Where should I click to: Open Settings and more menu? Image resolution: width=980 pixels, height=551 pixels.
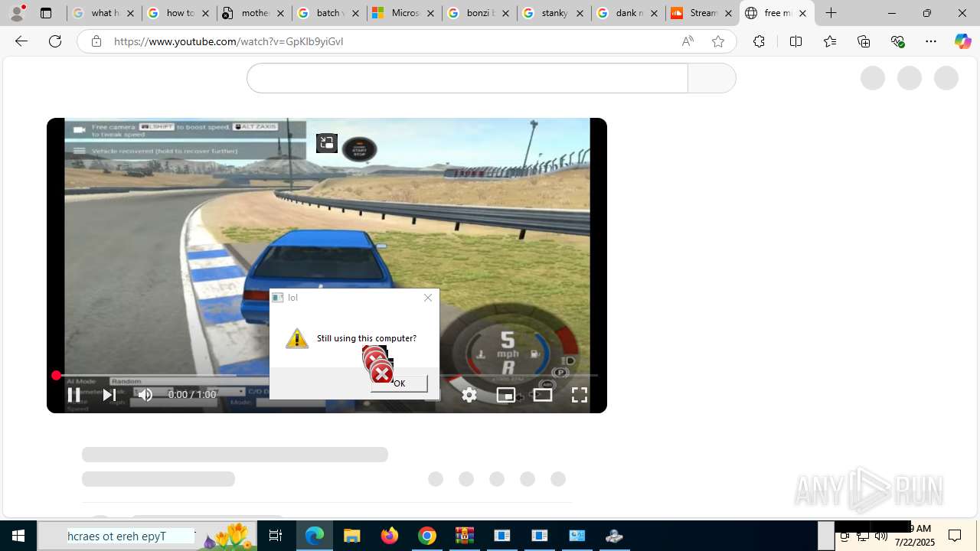pos(931,41)
